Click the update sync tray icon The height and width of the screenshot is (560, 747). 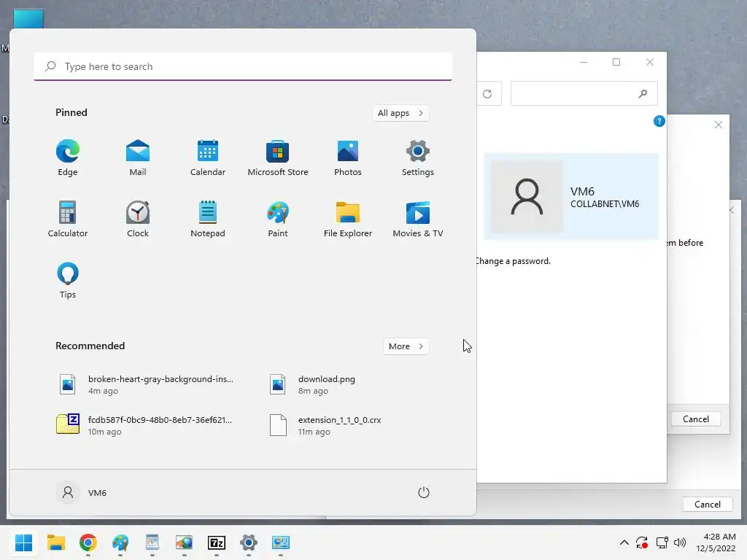point(642,542)
